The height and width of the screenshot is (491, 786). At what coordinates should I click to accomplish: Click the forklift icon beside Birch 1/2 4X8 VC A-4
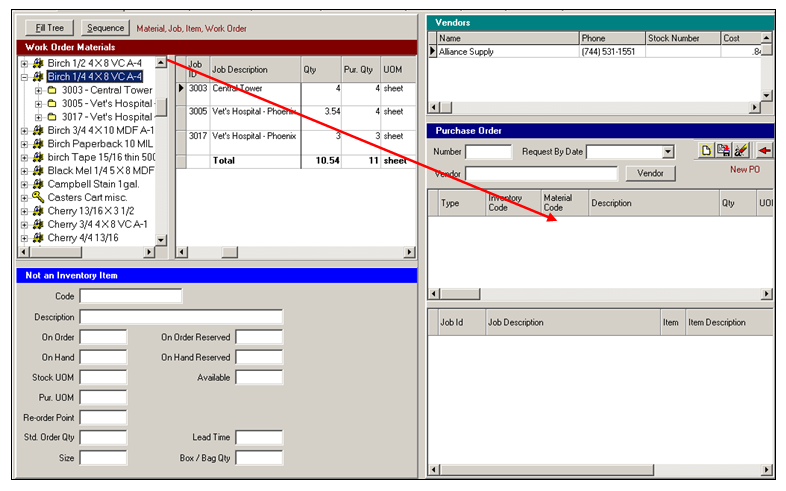(38, 63)
